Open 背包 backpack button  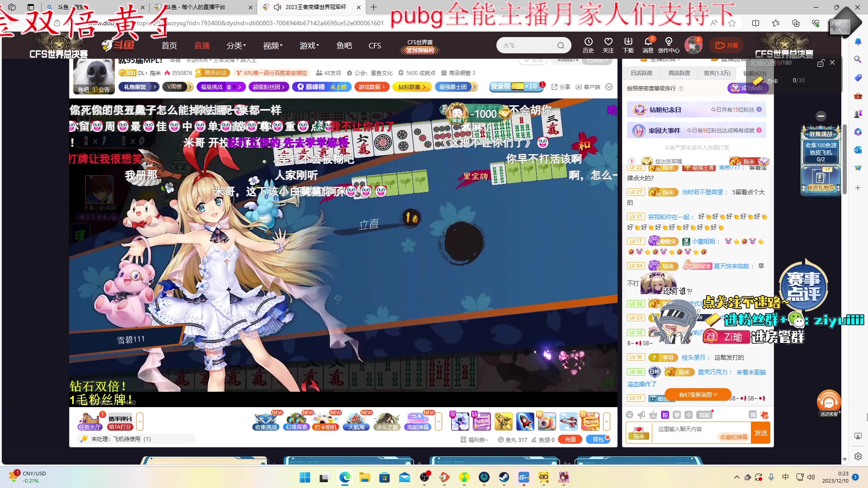click(x=598, y=439)
